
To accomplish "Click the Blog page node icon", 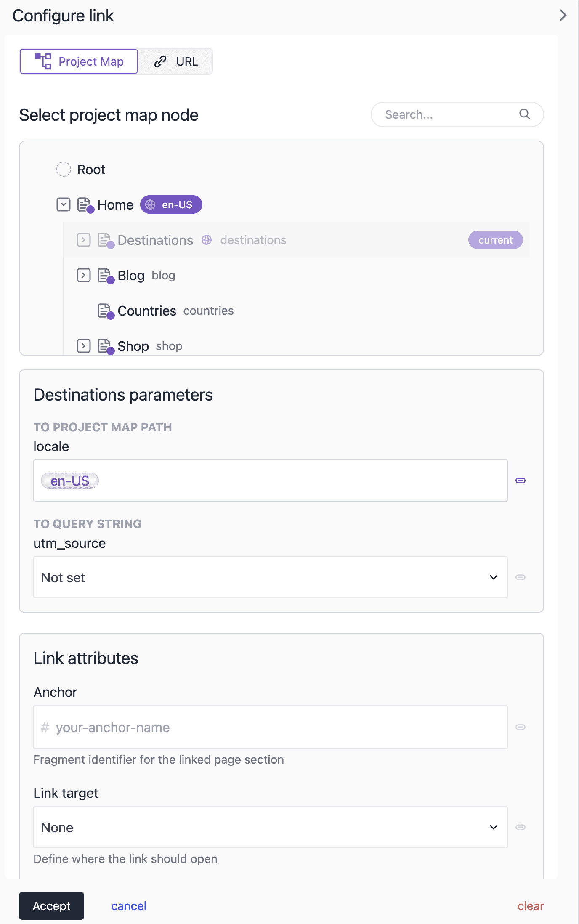I will (106, 276).
